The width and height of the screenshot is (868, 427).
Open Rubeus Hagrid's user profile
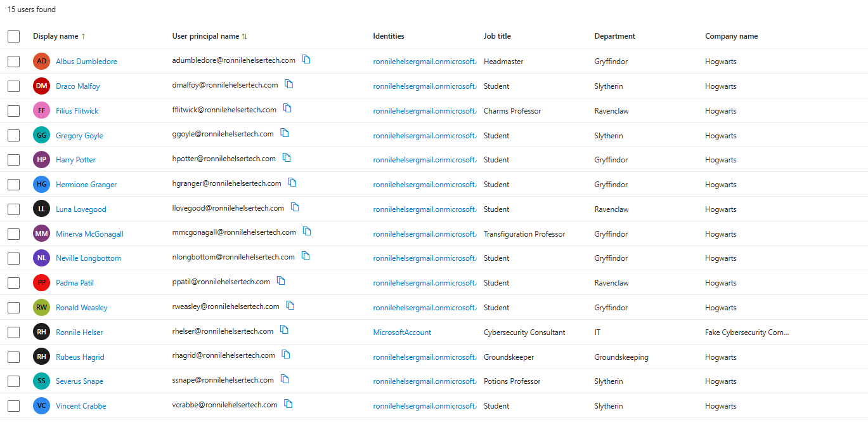click(x=80, y=357)
